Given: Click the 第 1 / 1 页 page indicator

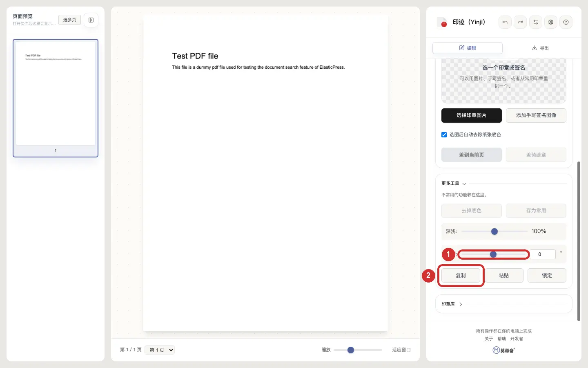Looking at the screenshot, I should pos(131,350).
